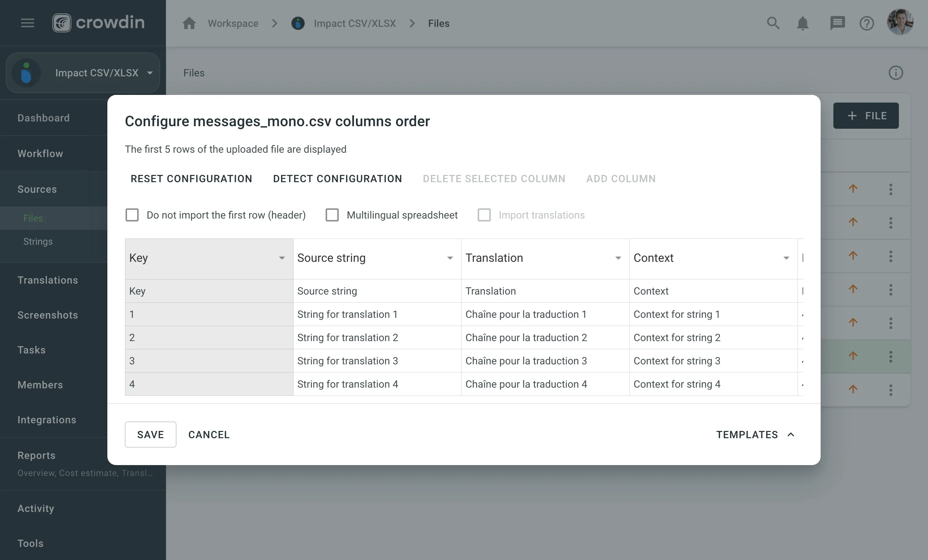Click the Workspace breadcrumb link
Screen dimensions: 928x560
(233, 23)
